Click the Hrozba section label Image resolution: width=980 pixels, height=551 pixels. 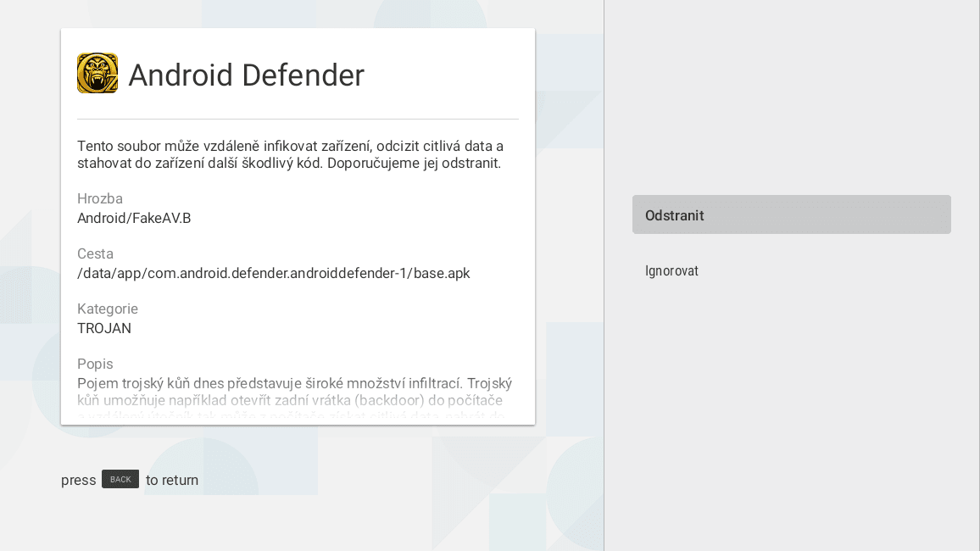[x=100, y=198]
